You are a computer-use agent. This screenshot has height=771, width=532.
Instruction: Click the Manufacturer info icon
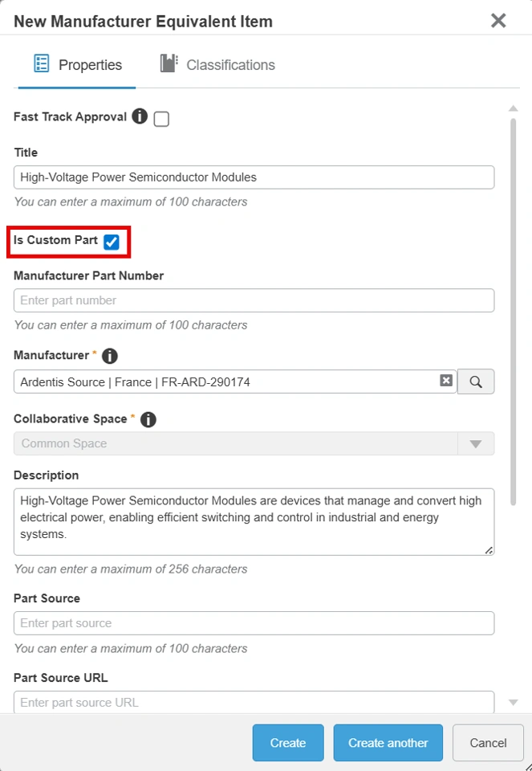[x=110, y=356]
